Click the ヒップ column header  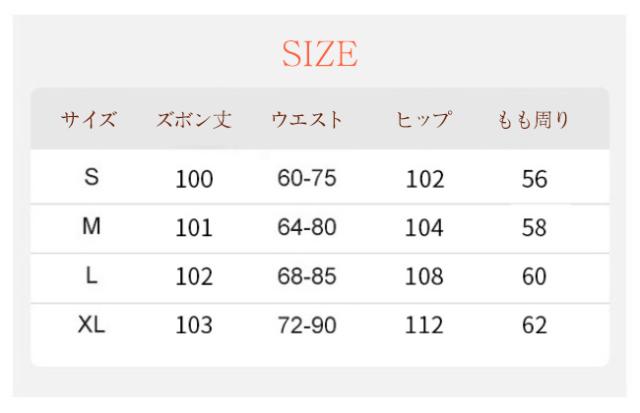tap(425, 121)
